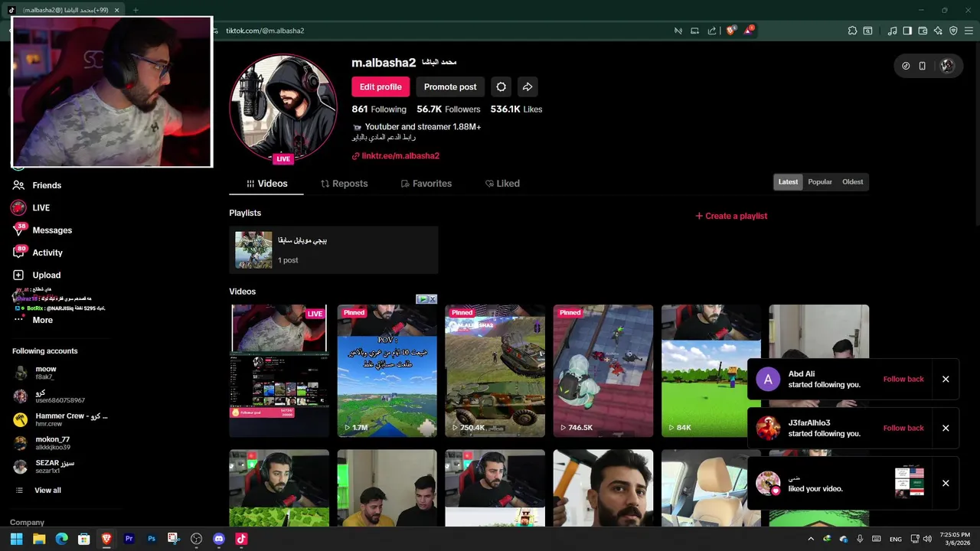Open Brave Leo AI sparkle icon

tap(938, 31)
